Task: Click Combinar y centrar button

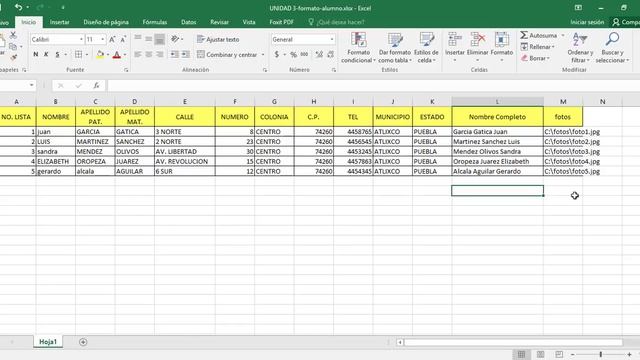Action: point(227,54)
